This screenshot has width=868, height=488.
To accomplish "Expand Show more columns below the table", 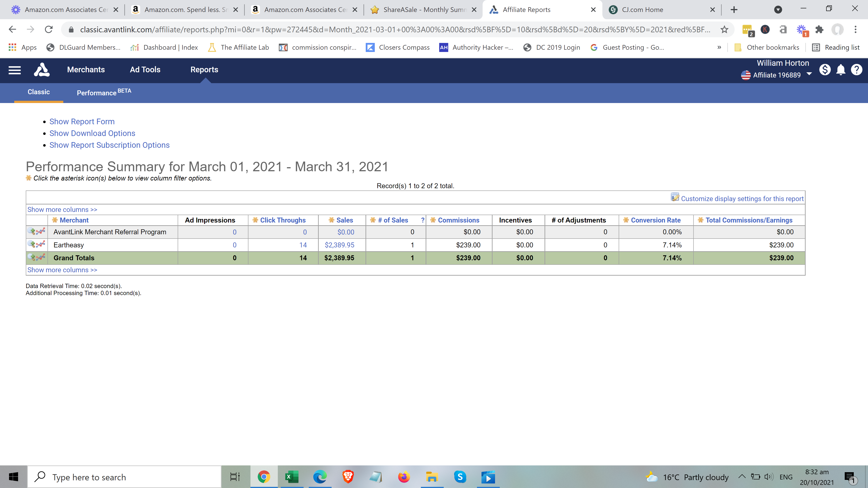I will [62, 270].
